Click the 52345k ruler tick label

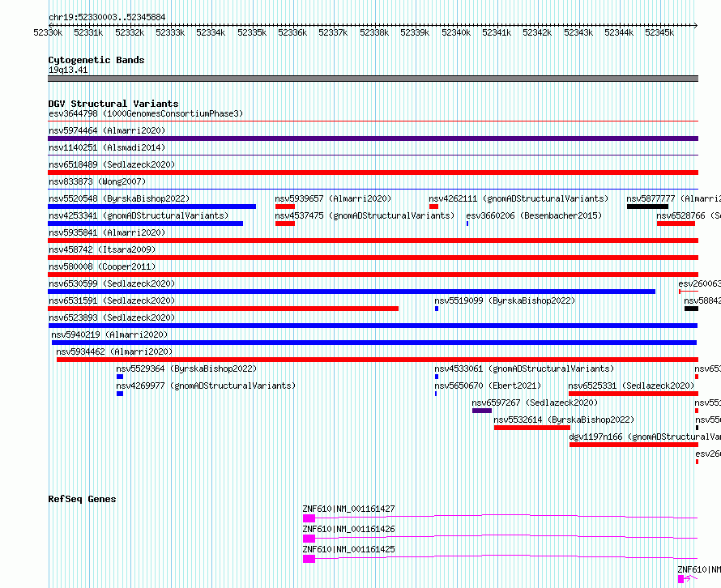[x=659, y=32]
